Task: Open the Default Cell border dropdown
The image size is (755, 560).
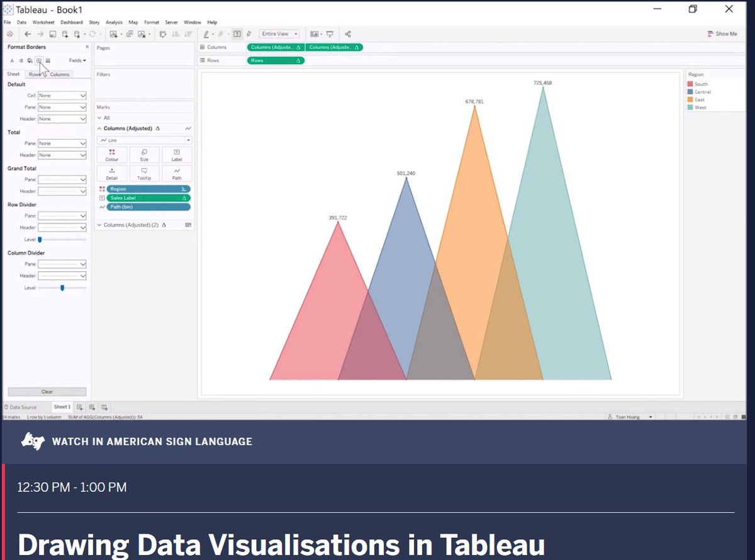Action: (62, 96)
